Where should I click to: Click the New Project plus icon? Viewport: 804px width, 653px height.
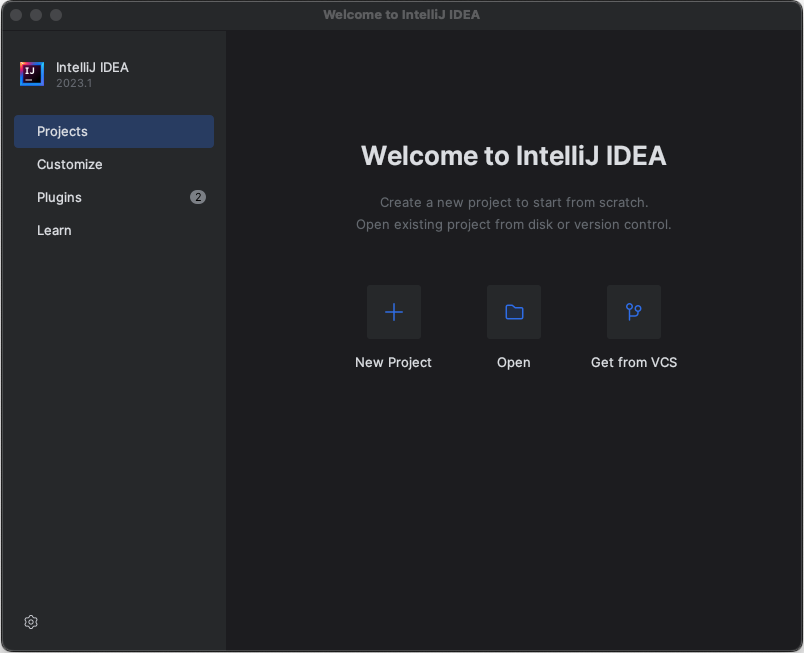(394, 312)
